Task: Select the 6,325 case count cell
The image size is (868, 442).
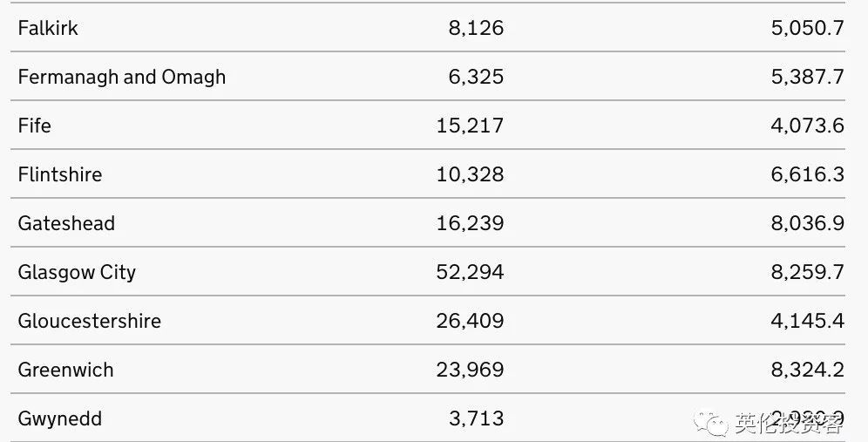Action: pyautogui.click(x=476, y=77)
